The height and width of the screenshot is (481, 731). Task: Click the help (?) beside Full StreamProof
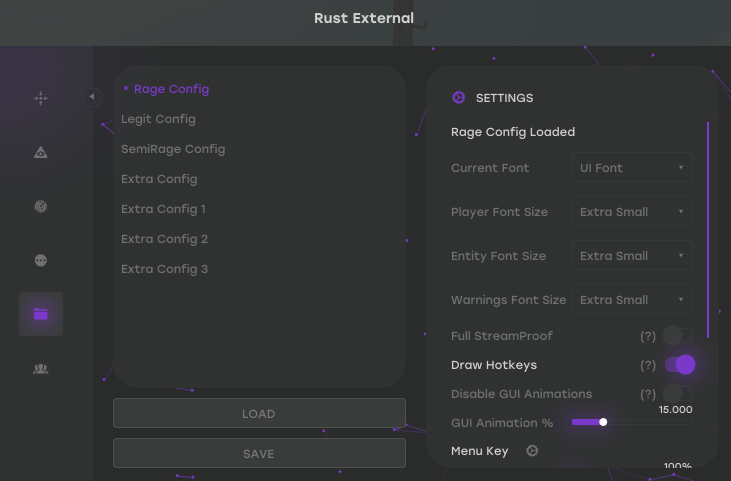click(x=648, y=336)
